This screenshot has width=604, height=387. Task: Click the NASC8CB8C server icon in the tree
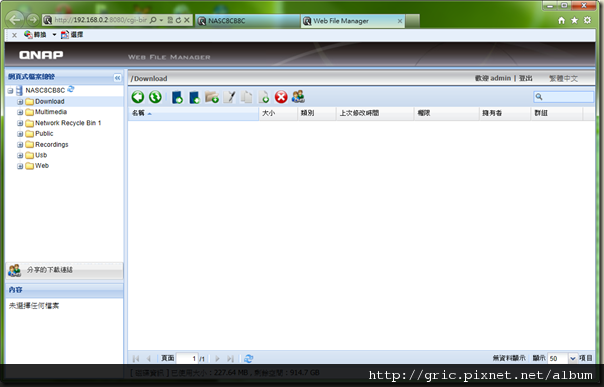pyautogui.click(x=19, y=90)
